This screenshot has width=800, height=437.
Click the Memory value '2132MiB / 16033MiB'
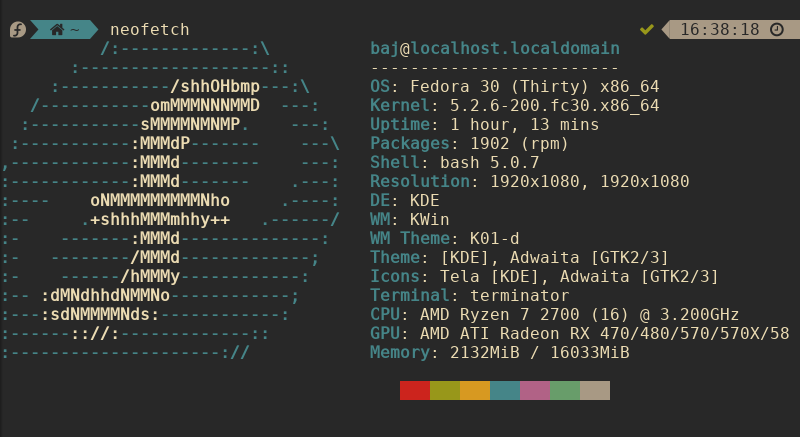pos(540,353)
